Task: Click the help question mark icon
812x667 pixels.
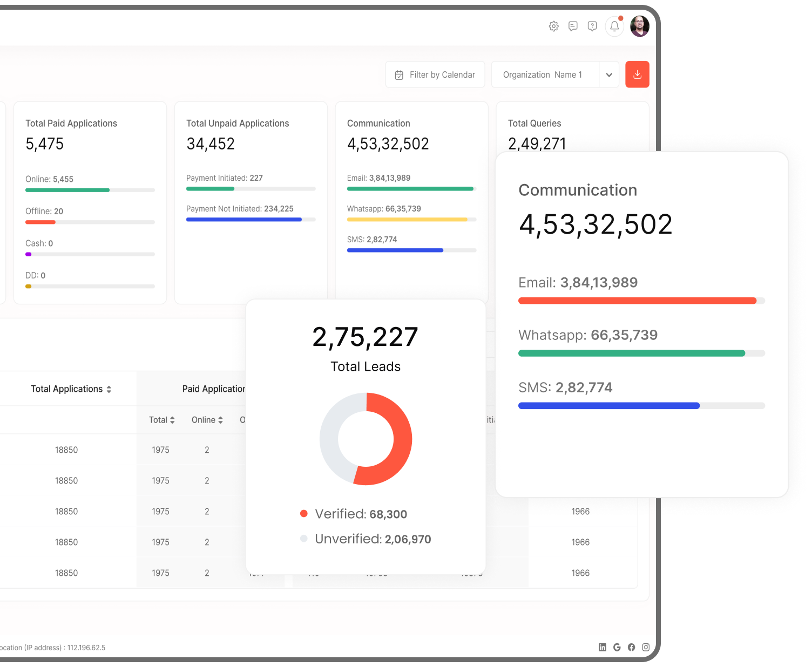Action: tap(592, 26)
